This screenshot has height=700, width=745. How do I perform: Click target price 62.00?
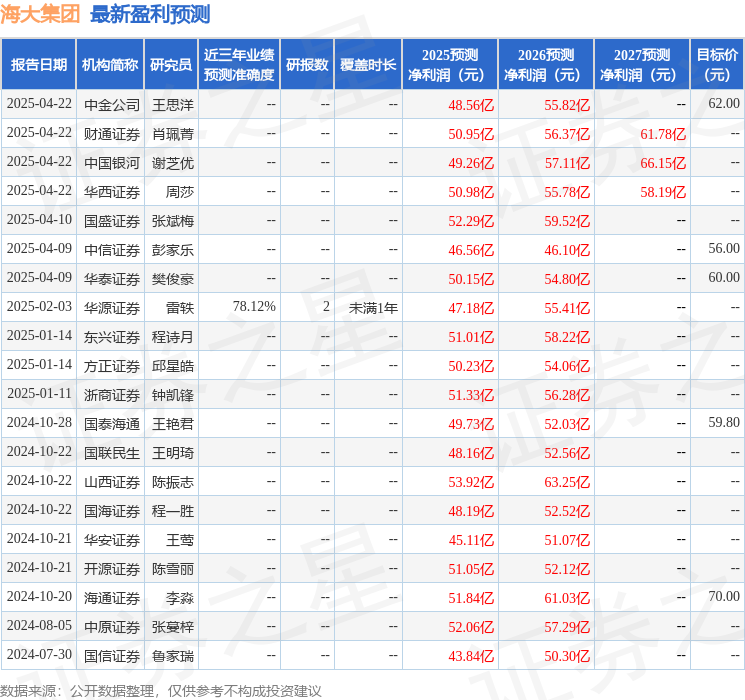pos(724,104)
